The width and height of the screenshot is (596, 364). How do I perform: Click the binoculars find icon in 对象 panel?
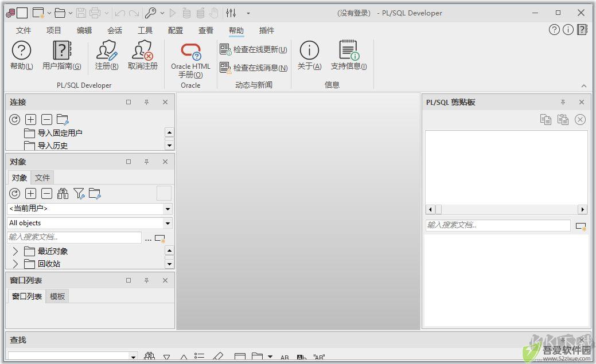tap(63, 194)
